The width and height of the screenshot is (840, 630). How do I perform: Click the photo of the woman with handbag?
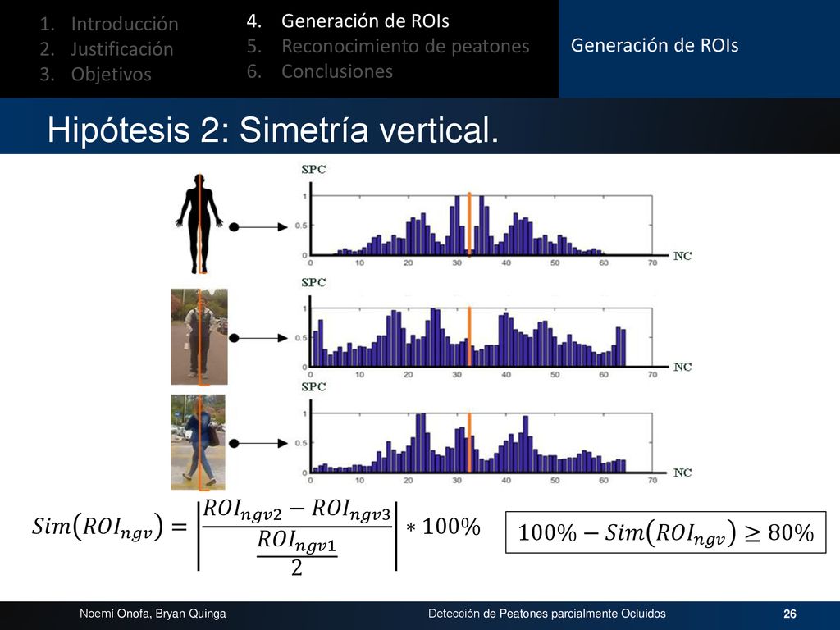[x=199, y=442]
